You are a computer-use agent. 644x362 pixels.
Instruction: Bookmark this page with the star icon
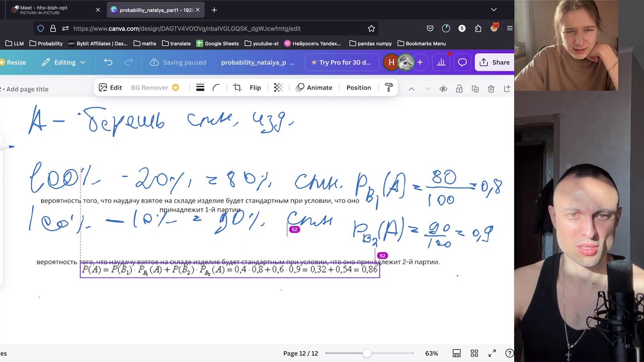pyautogui.click(x=371, y=29)
